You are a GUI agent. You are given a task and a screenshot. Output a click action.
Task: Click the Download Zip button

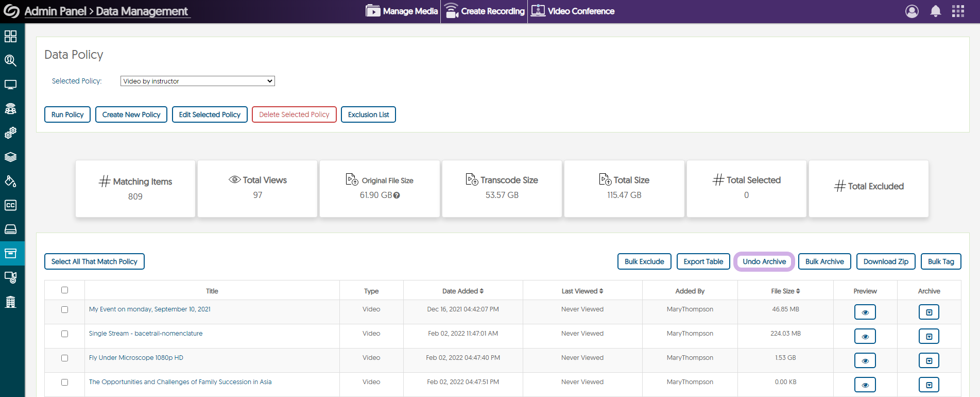[886, 261]
